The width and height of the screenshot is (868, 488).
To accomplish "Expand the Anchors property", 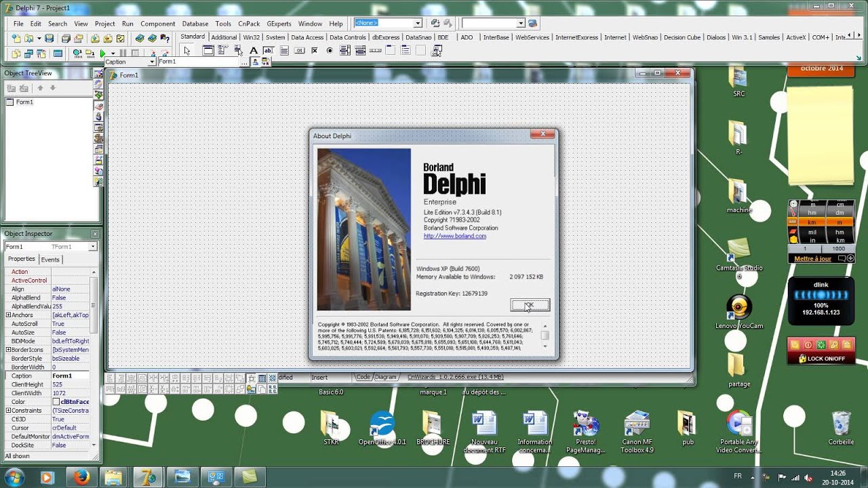I will [8, 315].
